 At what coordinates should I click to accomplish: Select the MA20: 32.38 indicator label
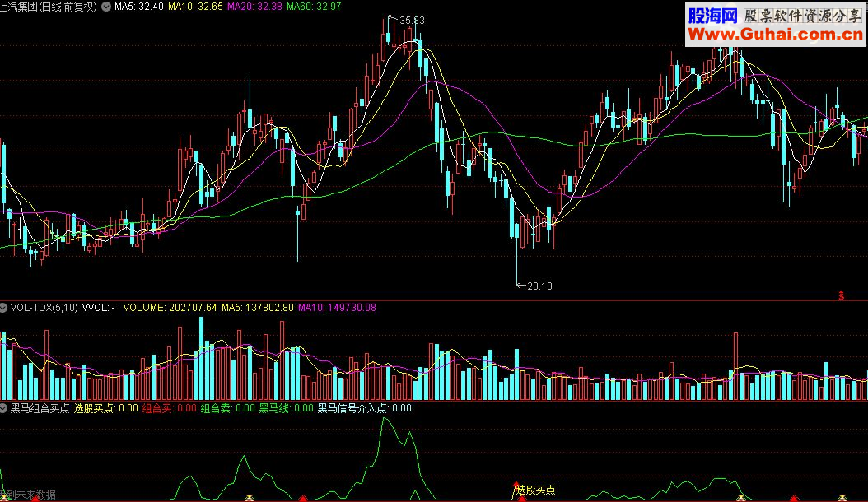coord(254,7)
